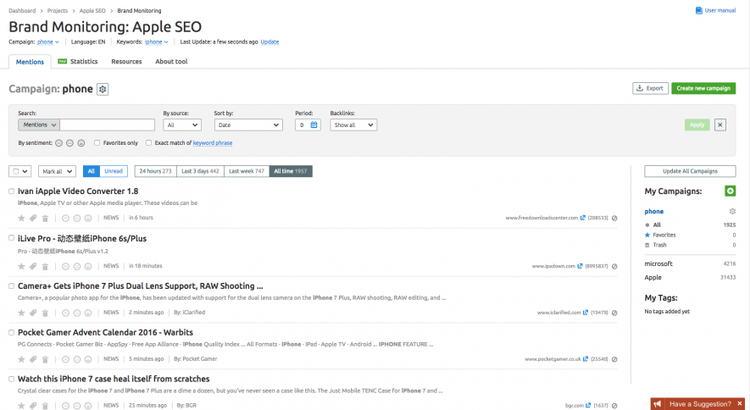Tick checkbox for 'iLive Pro' mention
750x410 pixels.
11,238
